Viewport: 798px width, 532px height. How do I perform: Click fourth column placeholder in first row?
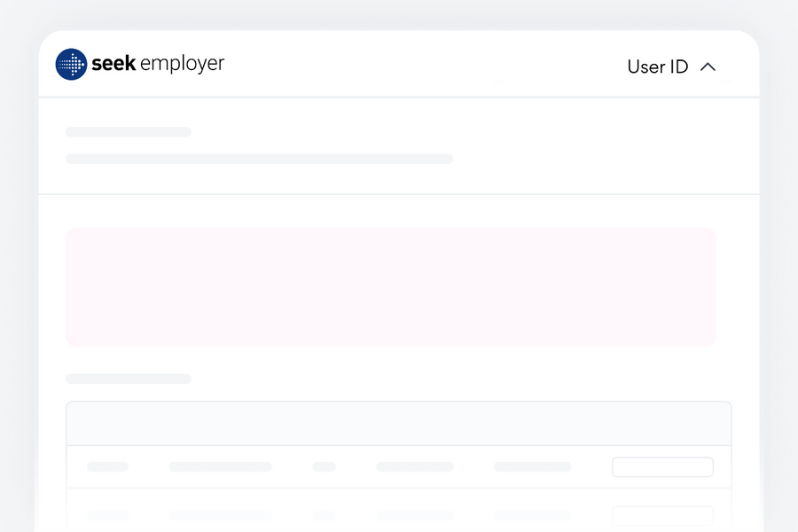414,466
